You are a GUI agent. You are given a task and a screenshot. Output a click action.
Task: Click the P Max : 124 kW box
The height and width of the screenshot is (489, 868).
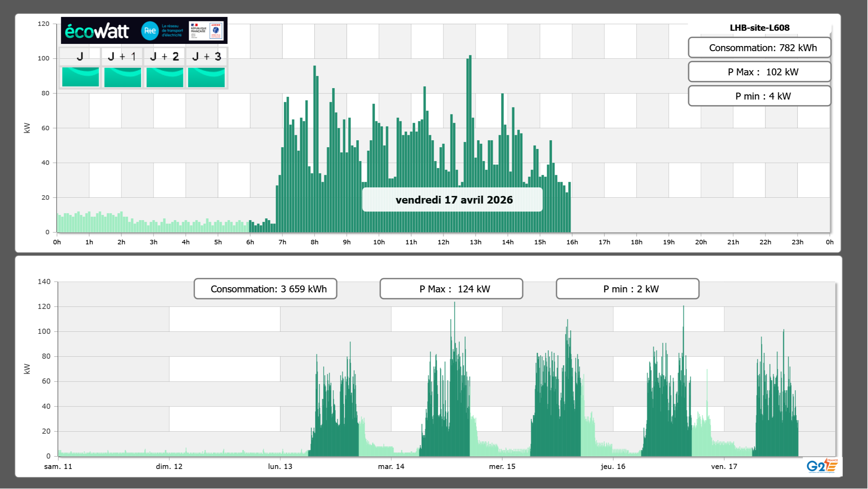point(451,289)
